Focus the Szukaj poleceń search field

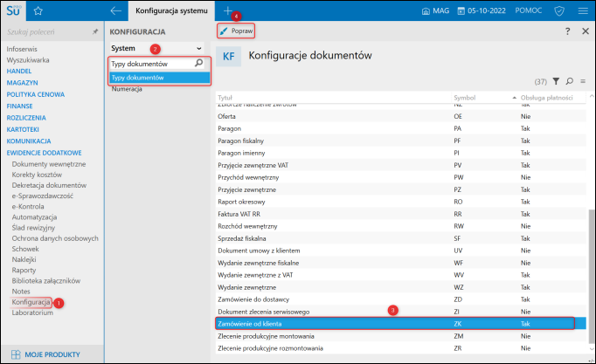pyautogui.click(x=47, y=32)
